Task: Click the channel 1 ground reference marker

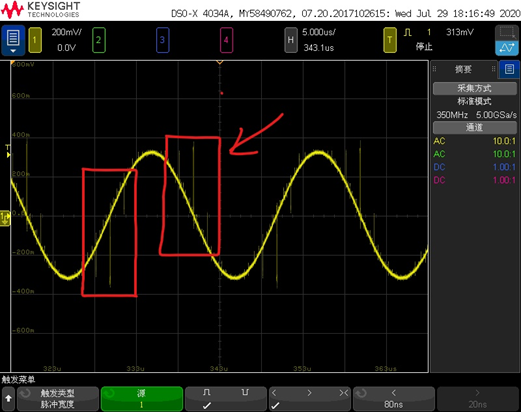Action: pos(5,218)
